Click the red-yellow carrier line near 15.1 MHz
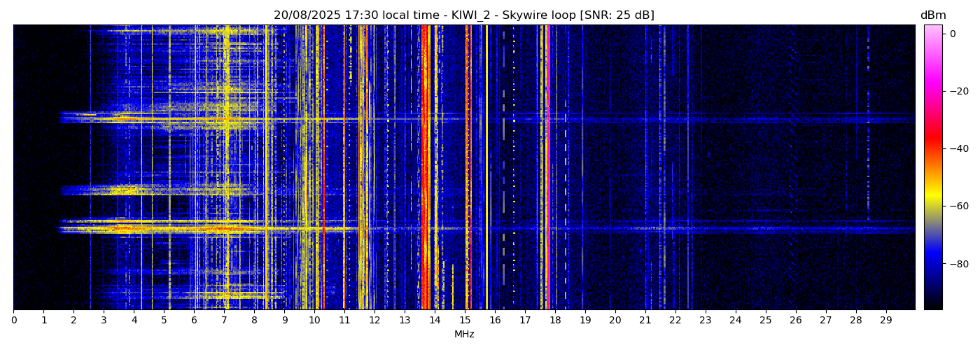980x350 pixels. [x=467, y=168]
